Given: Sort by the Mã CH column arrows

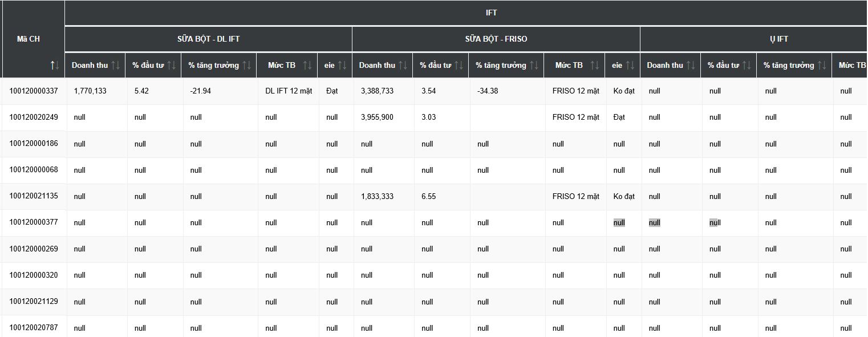Looking at the screenshot, I should coord(55,66).
